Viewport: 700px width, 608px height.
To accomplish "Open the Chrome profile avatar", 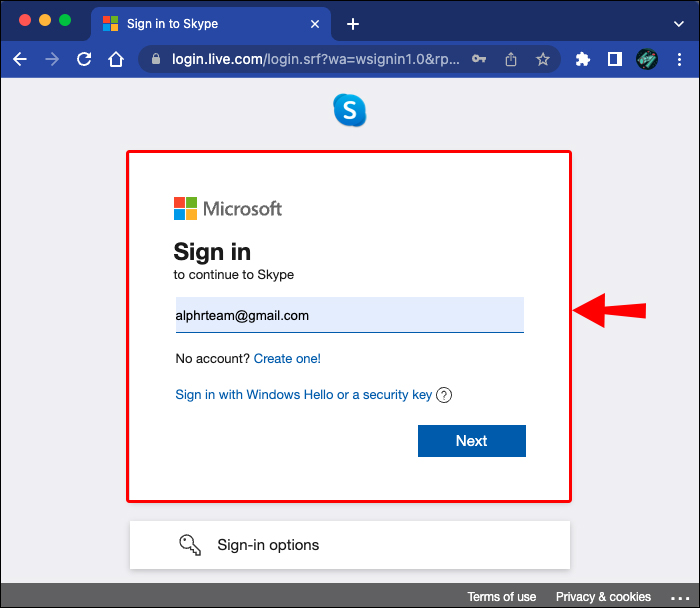I will pos(647,59).
